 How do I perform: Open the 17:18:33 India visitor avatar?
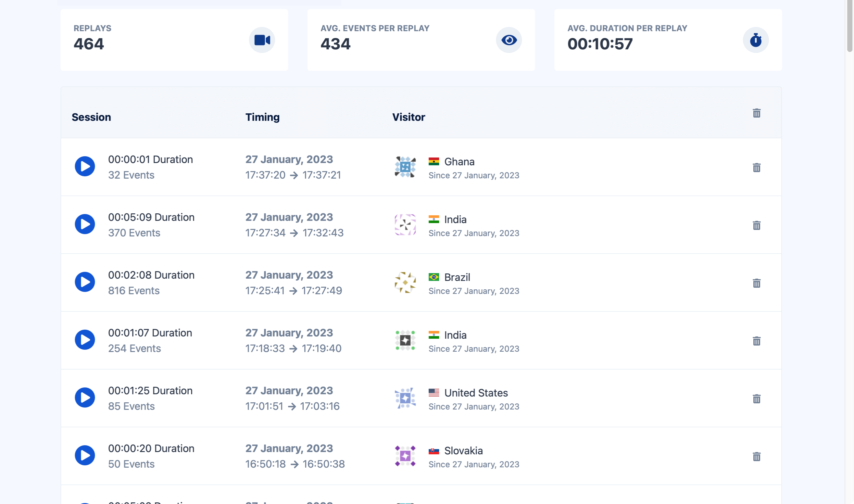tap(405, 340)
